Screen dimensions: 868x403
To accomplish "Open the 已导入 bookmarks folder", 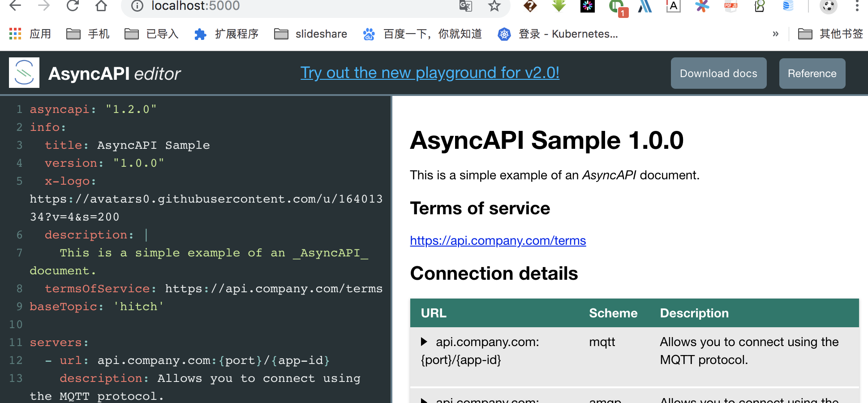I will pos(151,34).
